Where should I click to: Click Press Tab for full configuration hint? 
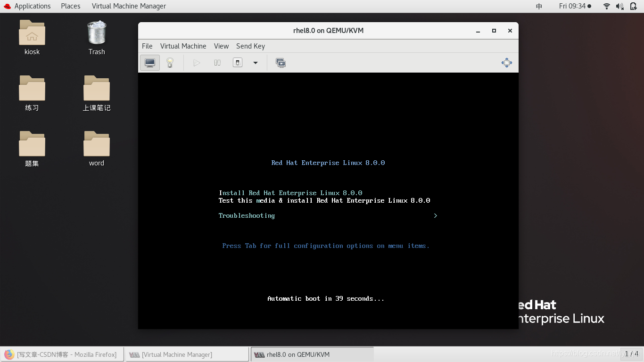326,246
